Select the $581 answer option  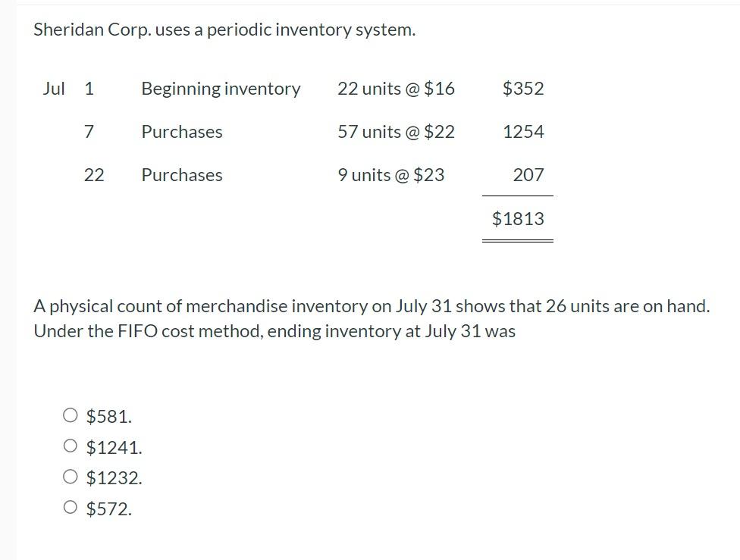tap(70, 416)
